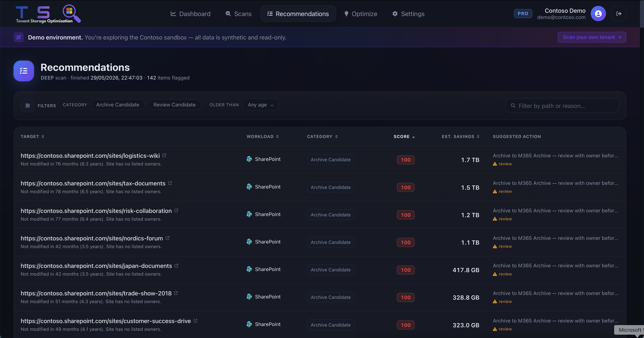Click the score 100 badge for nordics-forum

pyautogui.click(x=406, y=242)
